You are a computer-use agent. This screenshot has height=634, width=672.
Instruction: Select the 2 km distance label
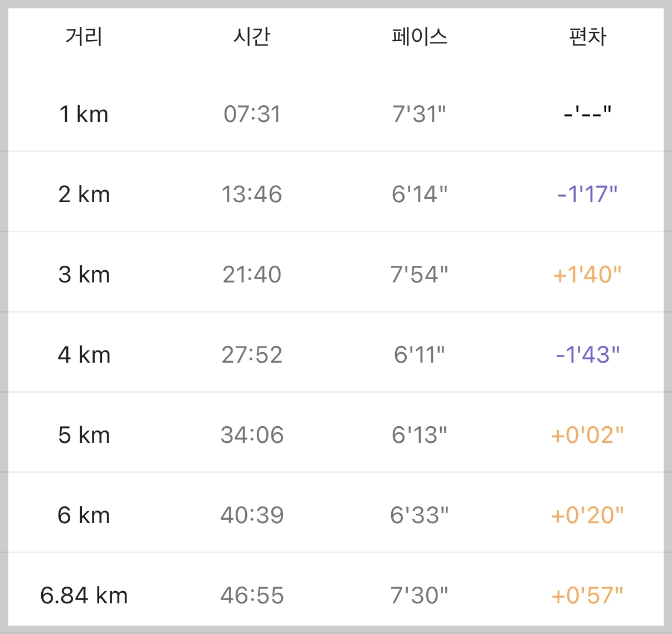point(84,194)
